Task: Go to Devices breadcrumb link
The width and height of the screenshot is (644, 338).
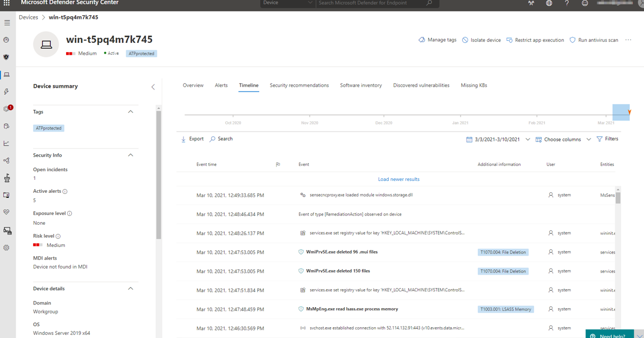Action: (x=28, y=17)
